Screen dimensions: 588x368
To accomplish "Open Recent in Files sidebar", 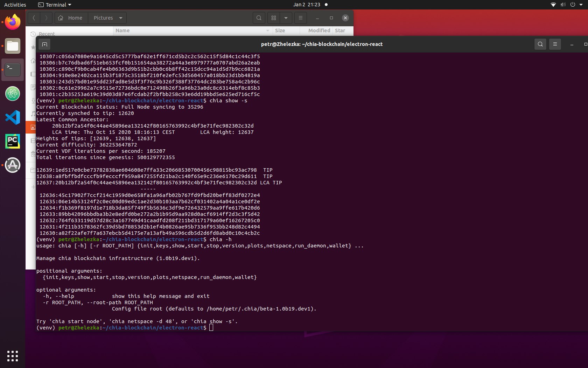I will click(47, 34).
